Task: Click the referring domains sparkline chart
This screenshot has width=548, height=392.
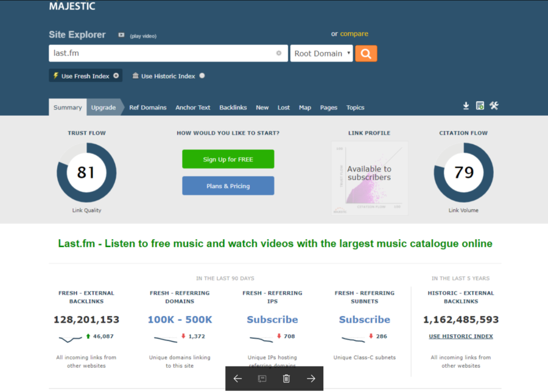Action: pyautogui.click(x=166, y=339)
